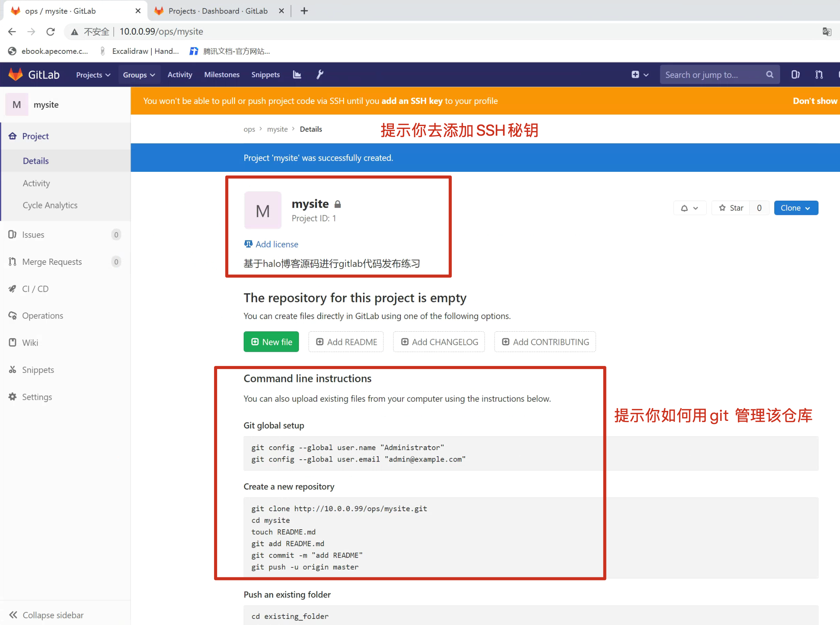Open CI / CD in the sidebar

click(x=35, y=289)
